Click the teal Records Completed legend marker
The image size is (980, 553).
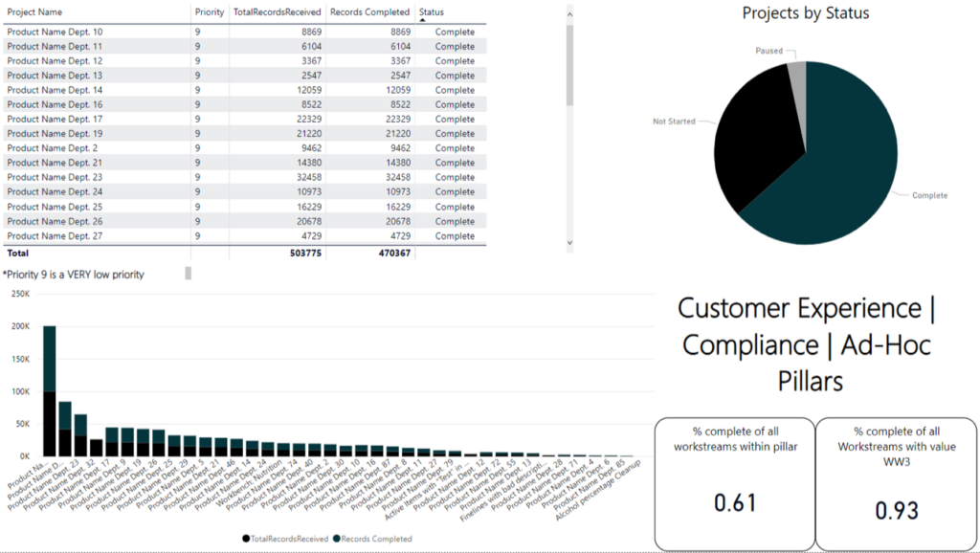coord(339,539)
